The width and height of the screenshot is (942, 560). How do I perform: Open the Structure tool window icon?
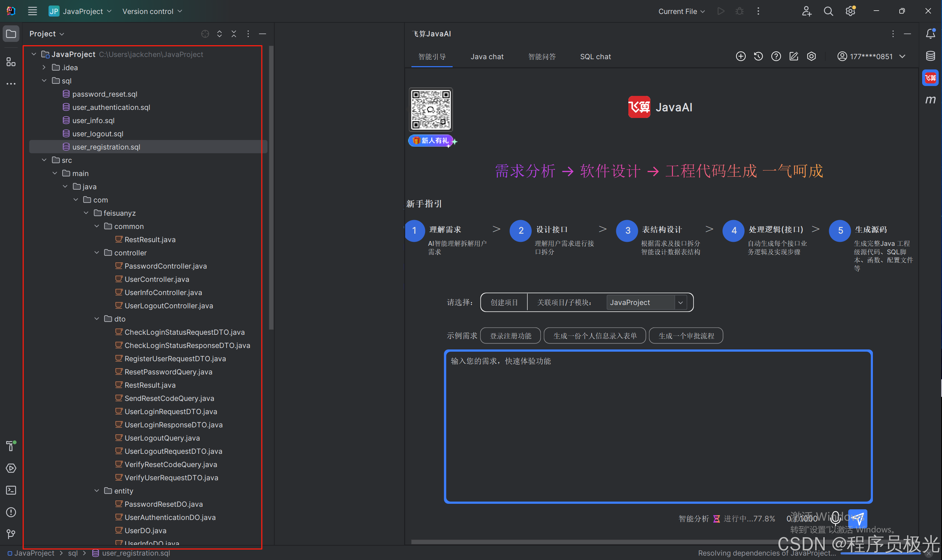coord(11,62)
